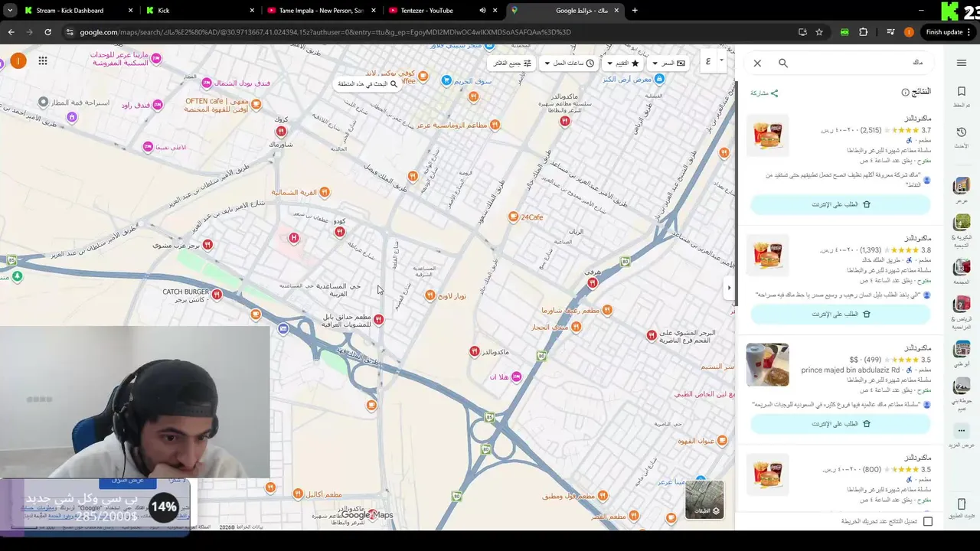The image size is (980, 551).
Task: Open Chrome three-dots menu
Action: pos(969,32)
